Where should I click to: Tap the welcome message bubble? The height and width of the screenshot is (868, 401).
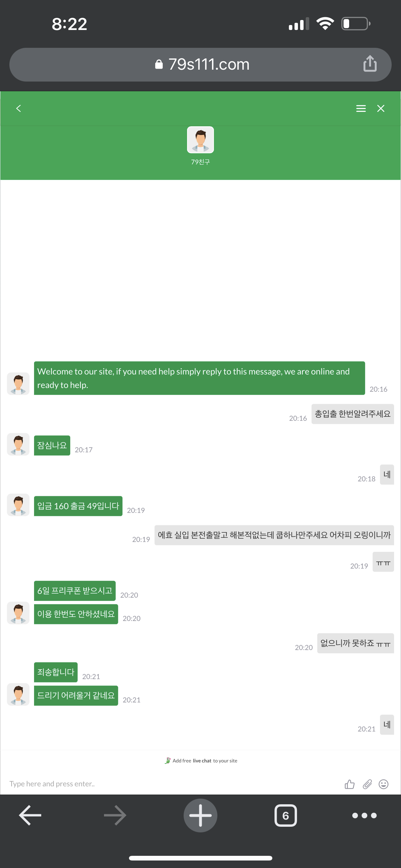point(199,378)
